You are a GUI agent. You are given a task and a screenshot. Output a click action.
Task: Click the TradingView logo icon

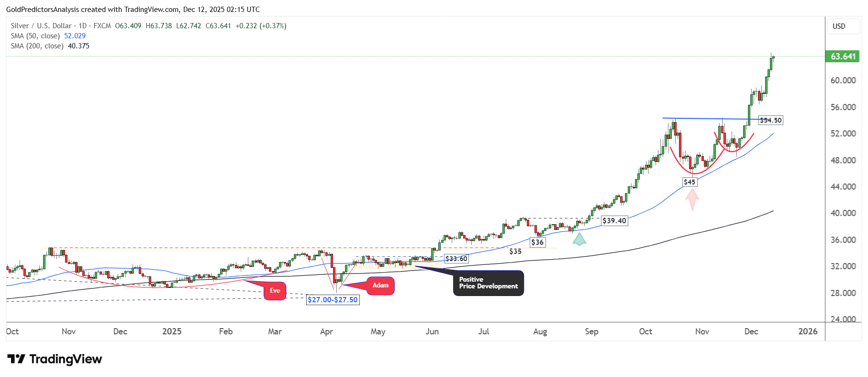(x=16, y=359)
